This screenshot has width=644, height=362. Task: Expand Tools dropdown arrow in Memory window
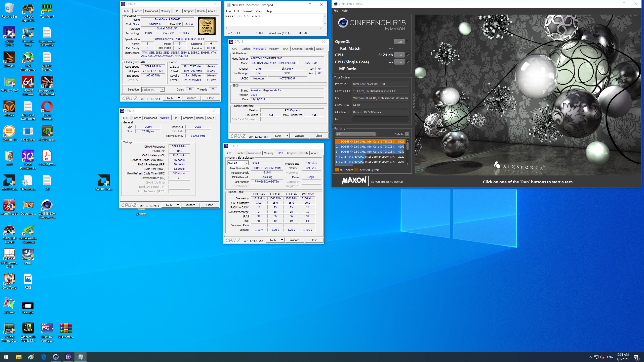pyautogui.click(x=178, y=205)
